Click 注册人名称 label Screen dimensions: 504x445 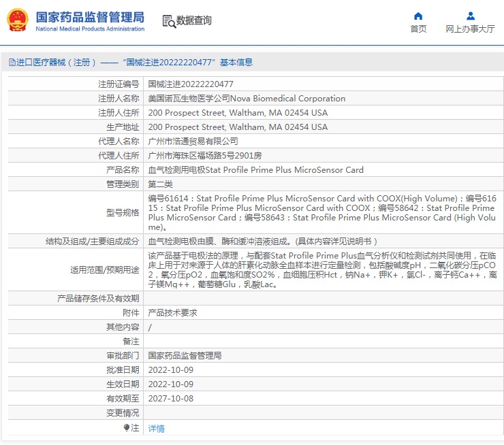pyautogui.click(x=119, y=99)
